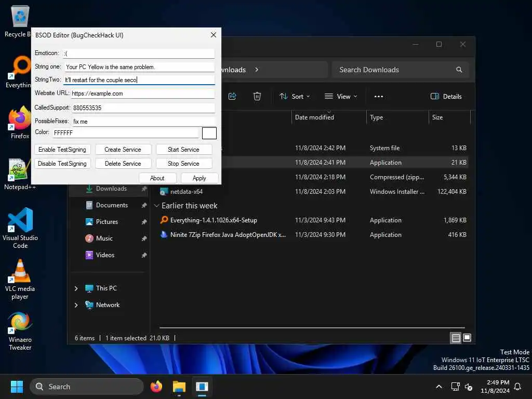Expand This PC in navigation pane
The image size is (532, 399).
76,288
